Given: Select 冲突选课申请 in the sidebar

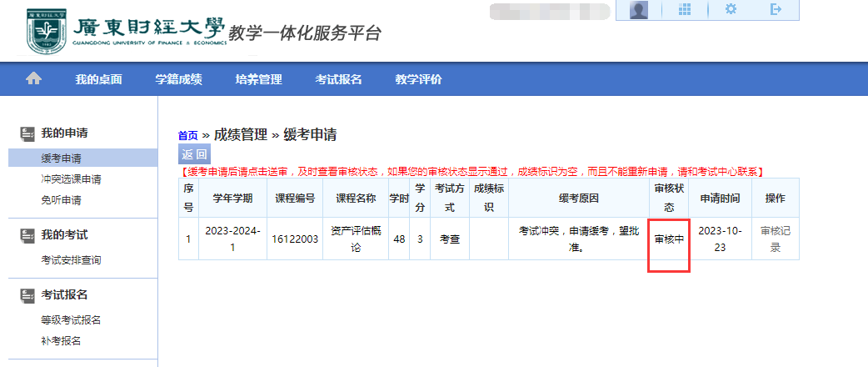Looking at the screenshot, I should tap(71, 179).
